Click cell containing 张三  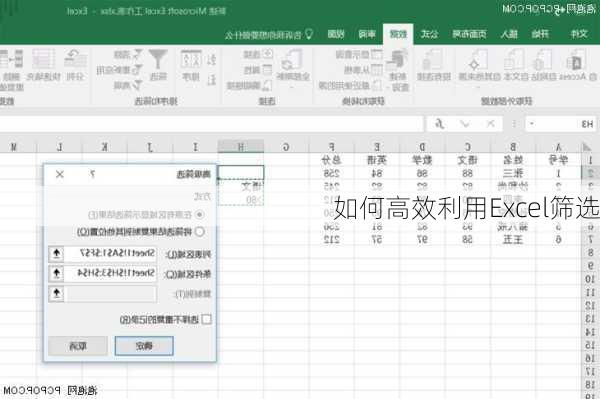tap(513, 173)
